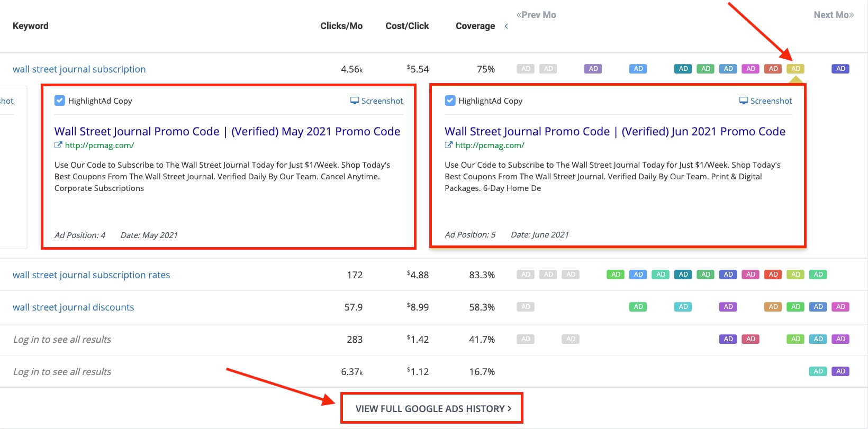Click the June 2021 Promo Code ad headline
This screenshot has height=429, width=868.
pyautogui.click(x=614, y=131)
